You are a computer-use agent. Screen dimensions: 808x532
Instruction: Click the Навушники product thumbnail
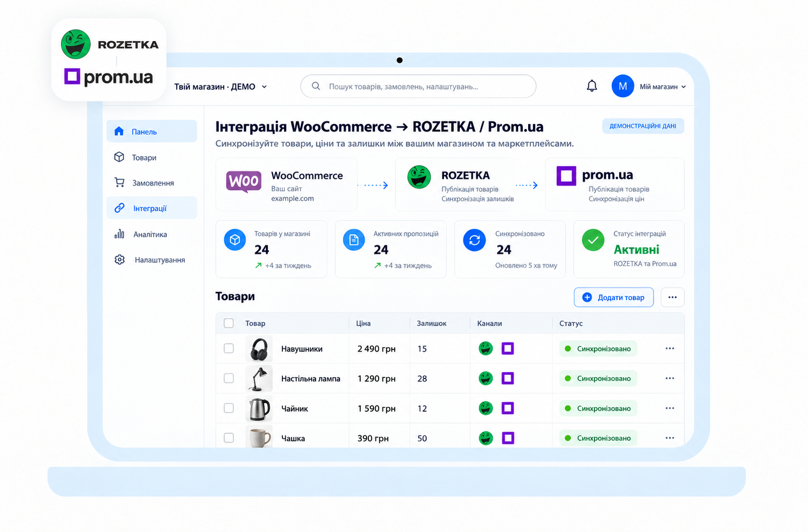point(259,349)
